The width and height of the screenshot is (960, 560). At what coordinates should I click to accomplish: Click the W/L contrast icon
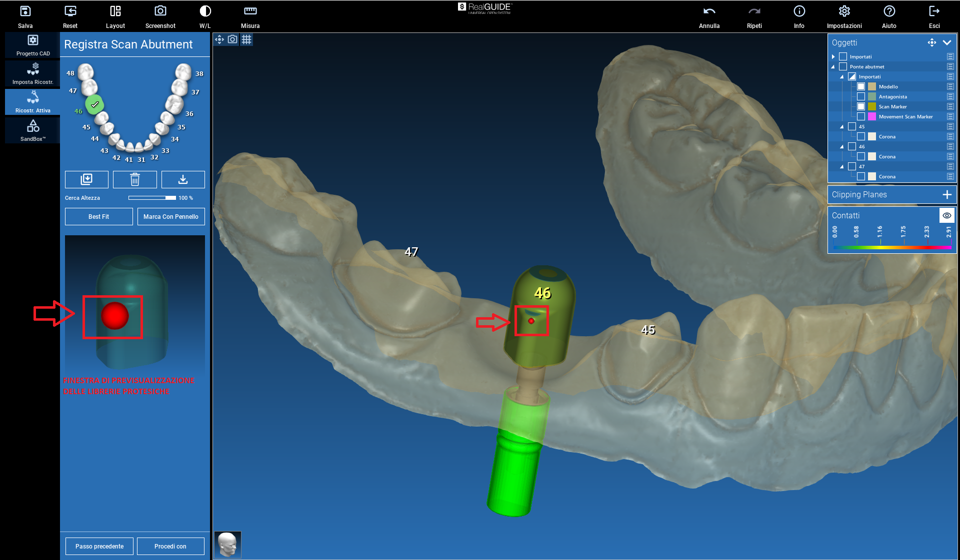(x=205, y=11)
